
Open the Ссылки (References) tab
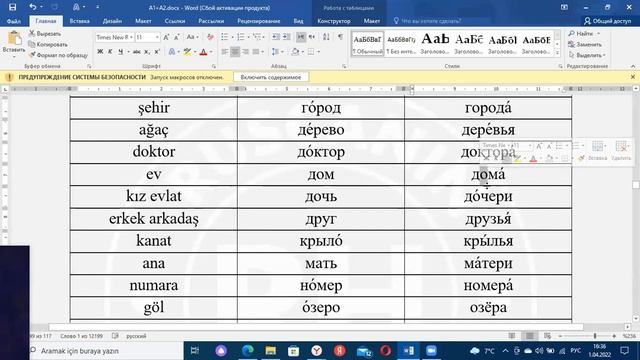(175, 21)
